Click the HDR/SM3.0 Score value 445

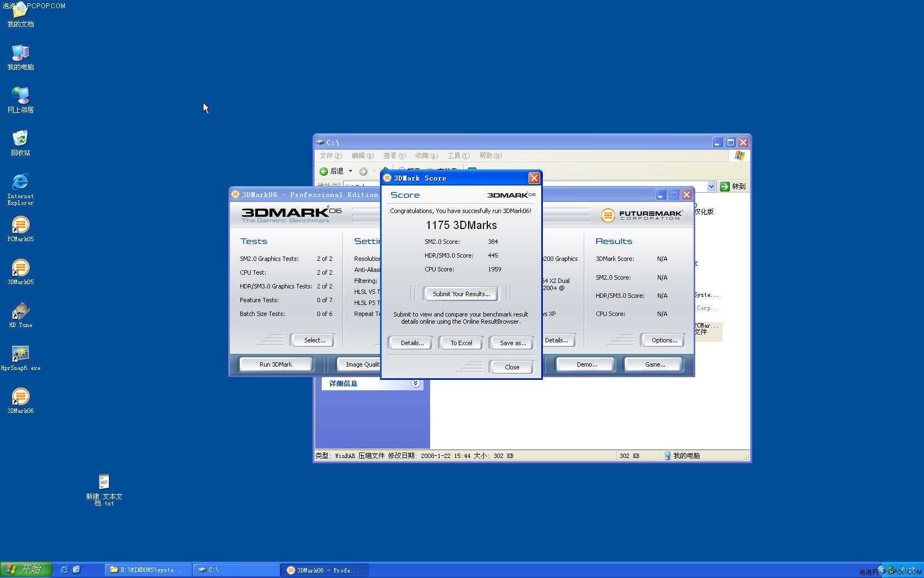point(493,255)
